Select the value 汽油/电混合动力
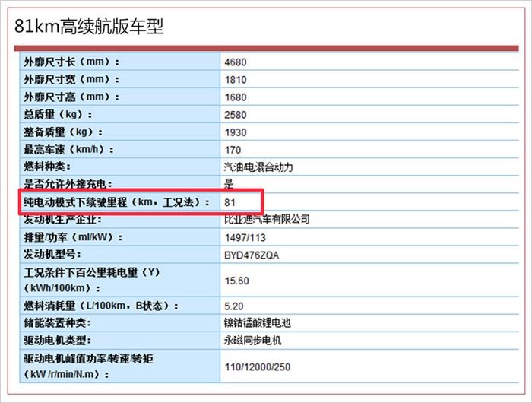Viewport: 532px width, 403px height. [258, 167]
